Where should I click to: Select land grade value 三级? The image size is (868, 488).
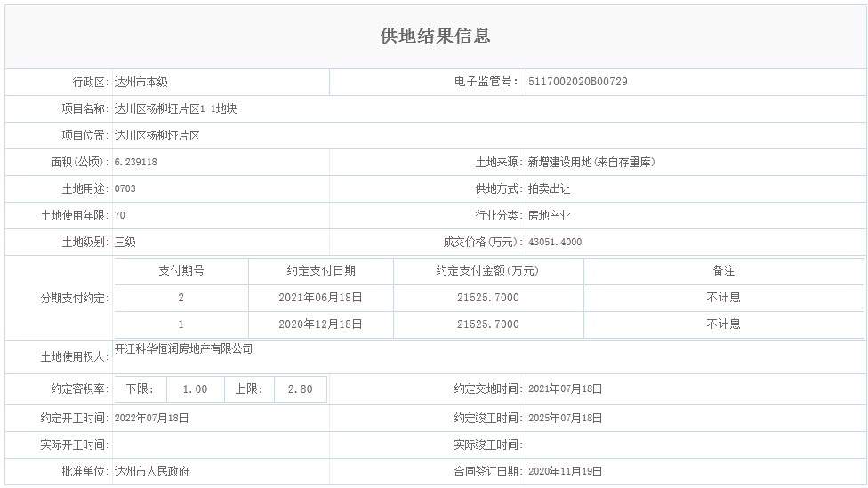coord(125,242)
